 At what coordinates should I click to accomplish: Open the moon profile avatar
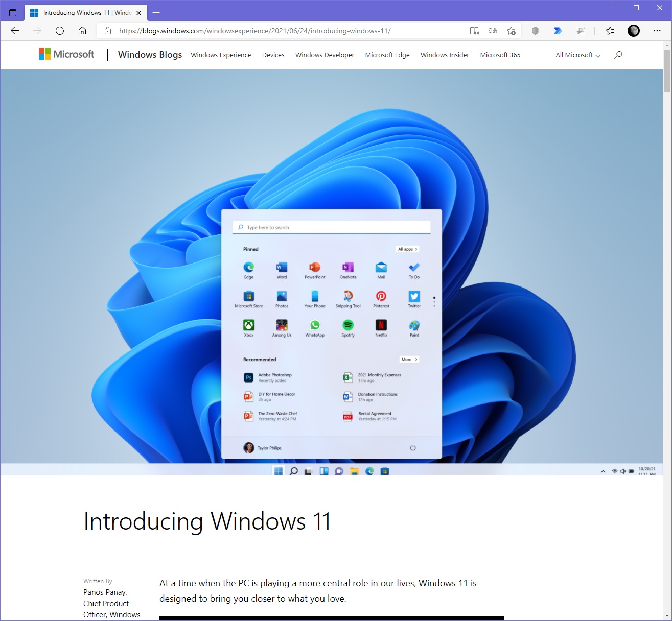coord(634,31)
